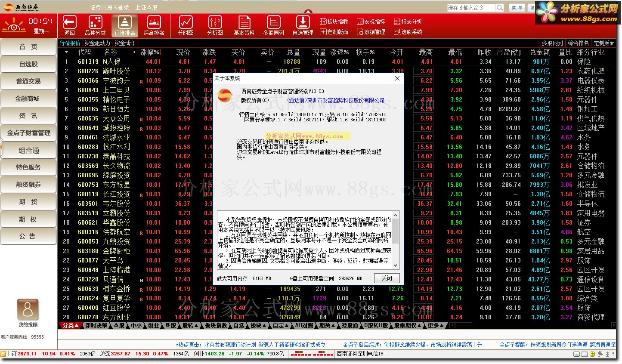Open 宏观指标 in the toolbar
The image size is (622, 364).
371,22
